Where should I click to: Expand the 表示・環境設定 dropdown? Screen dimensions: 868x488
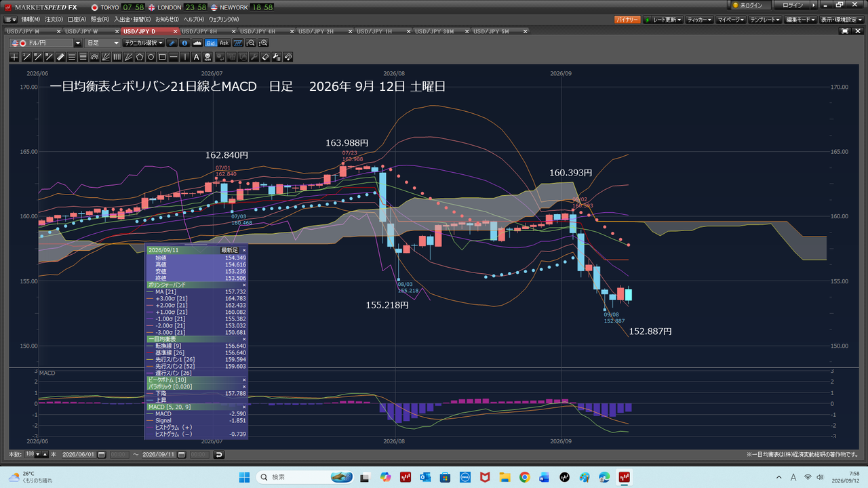(x=842, y=20)
